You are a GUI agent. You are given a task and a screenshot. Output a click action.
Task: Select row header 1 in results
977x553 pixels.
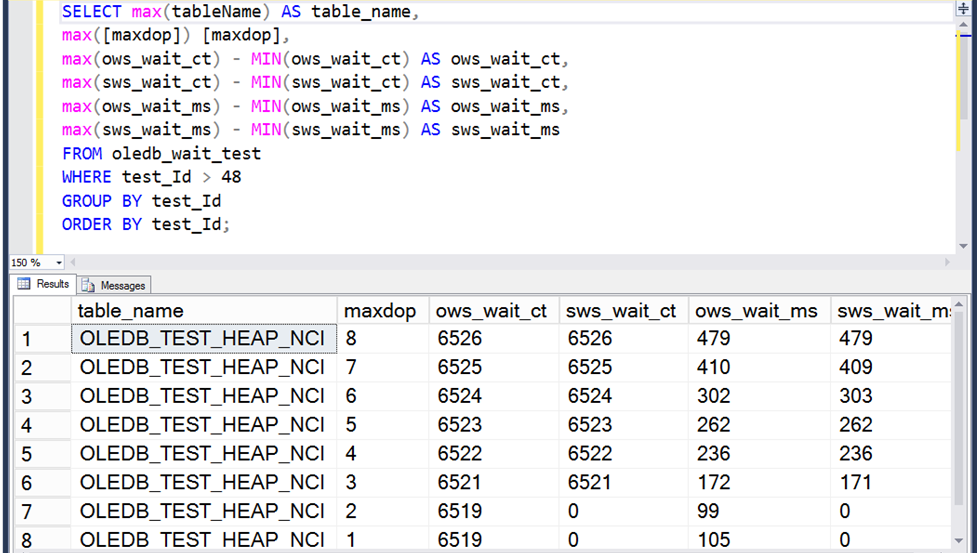tap(42, 339)
